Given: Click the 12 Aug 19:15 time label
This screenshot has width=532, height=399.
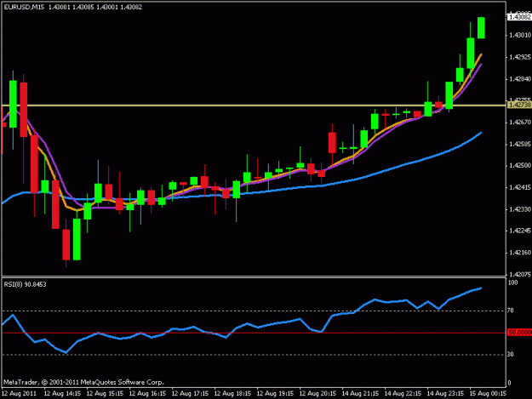Looking at the screenshot, I should point(275,394).
